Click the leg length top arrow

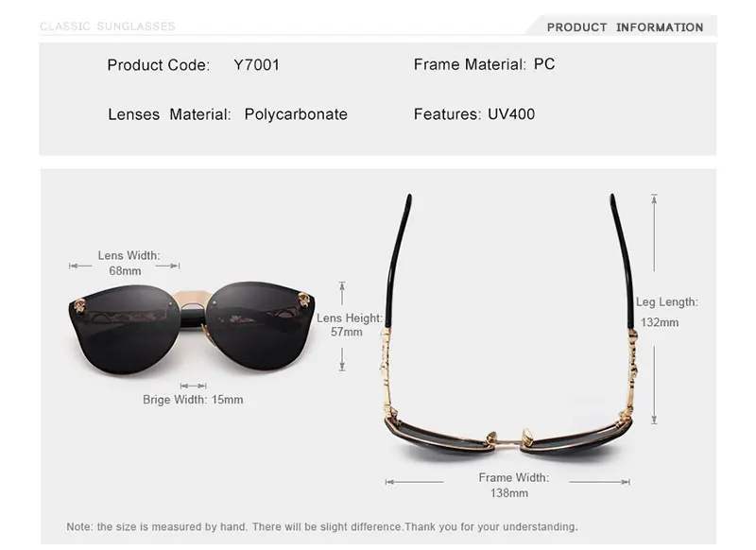654,232
